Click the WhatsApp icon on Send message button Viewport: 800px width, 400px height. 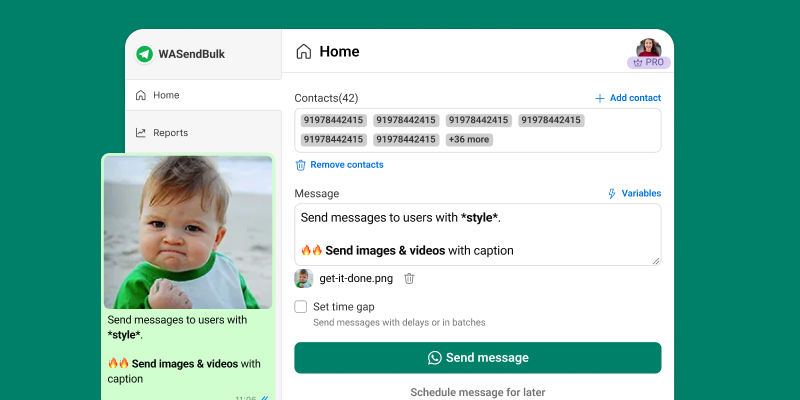435,358
